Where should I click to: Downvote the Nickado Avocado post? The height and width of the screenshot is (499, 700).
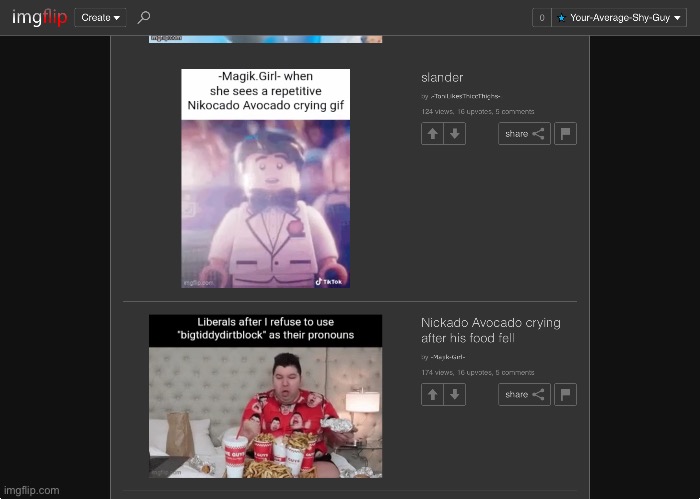click(x=454, y=394)
